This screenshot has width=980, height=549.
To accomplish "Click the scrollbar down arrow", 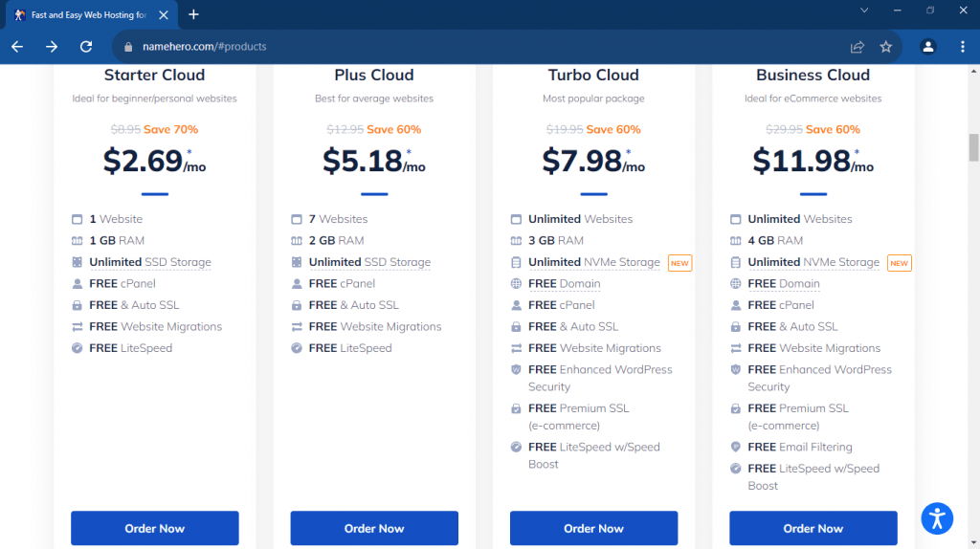I will pyautogui.click(x=973, y=543).
